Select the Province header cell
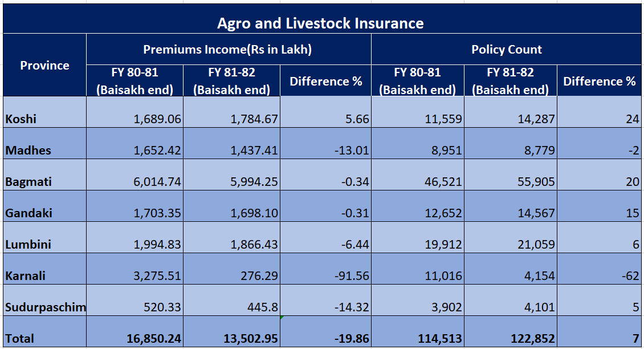 [44, 65]
